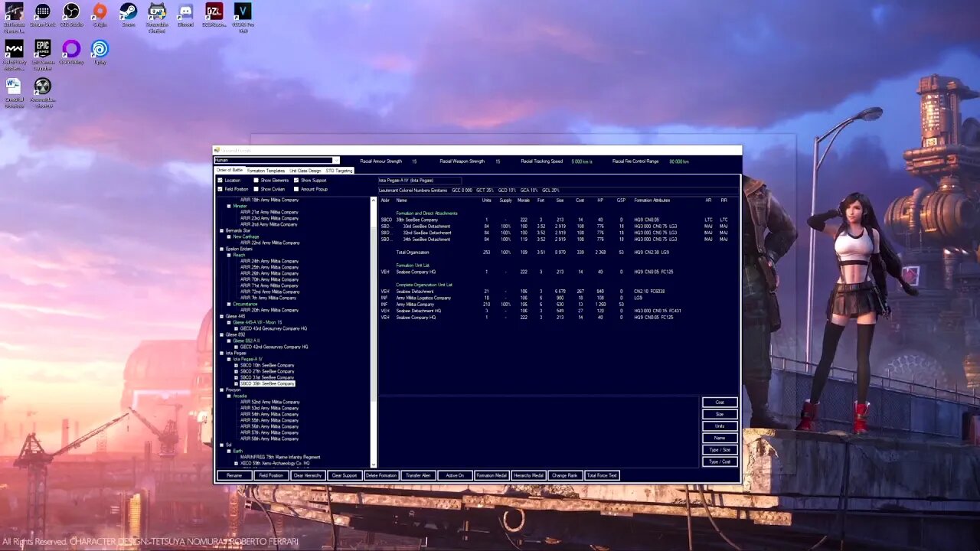Image resolution: width=980 pixels, height=551 pixels.
Task: Sort by Type / Size button
Action: pyautogui.click(x=720, y=450)
